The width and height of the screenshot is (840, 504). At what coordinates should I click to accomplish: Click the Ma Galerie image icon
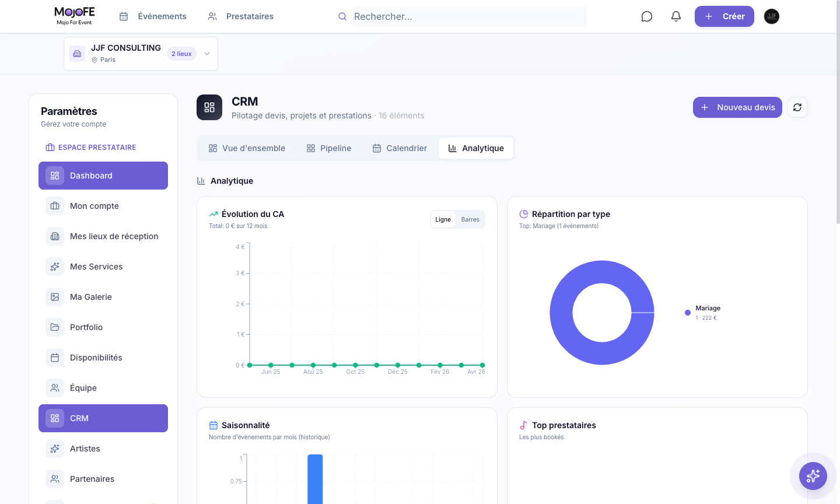click(x=55, y=297)
